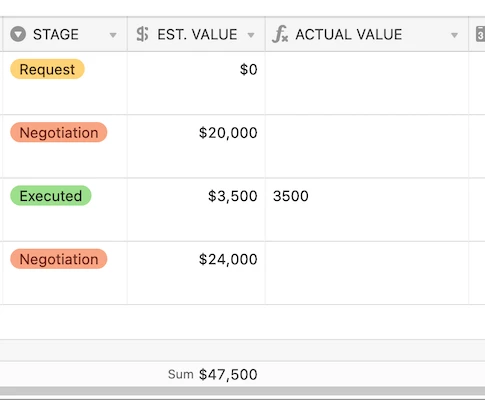Expand the ACTUAL VALUE column menu arrow

point(454,35)
